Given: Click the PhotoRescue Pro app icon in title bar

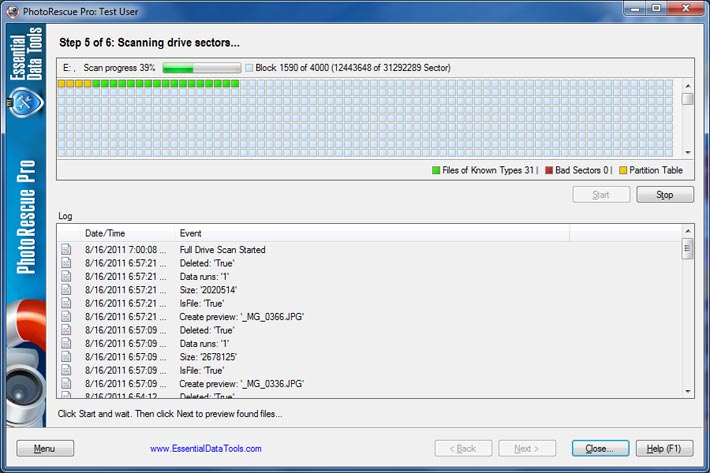Looking at the screenshot, I should click(13, 12).
